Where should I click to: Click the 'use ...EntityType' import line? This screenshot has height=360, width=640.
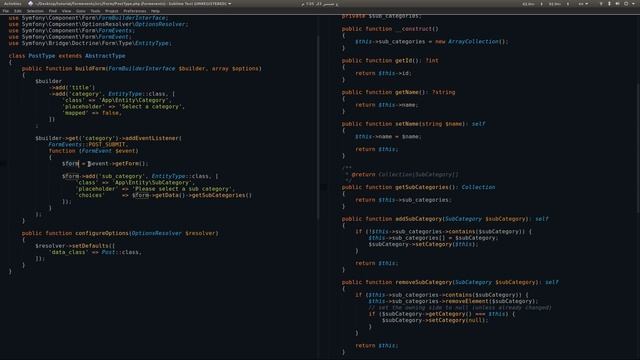90,43
